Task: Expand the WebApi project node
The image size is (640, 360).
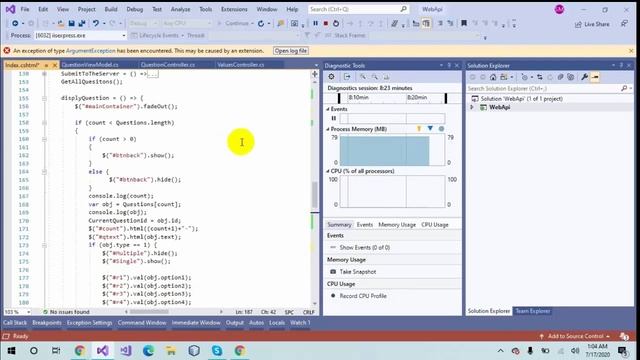Action: click(x=472, y=107)
